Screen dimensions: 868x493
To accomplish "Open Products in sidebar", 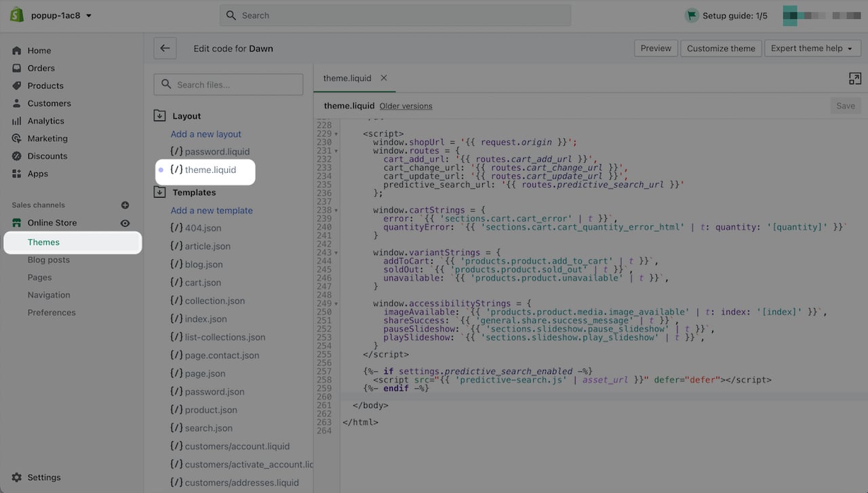I will [45, 85].
